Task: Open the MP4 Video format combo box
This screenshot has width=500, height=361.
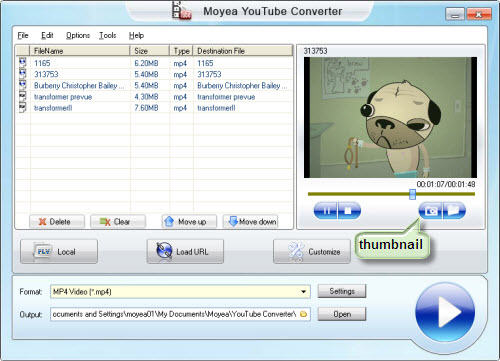Action: (x=180, y=292)
